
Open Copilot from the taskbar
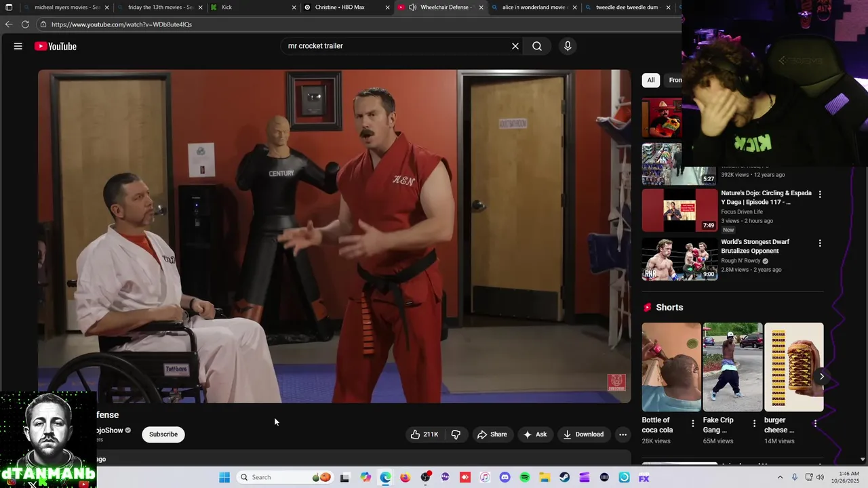pos(366,477)
